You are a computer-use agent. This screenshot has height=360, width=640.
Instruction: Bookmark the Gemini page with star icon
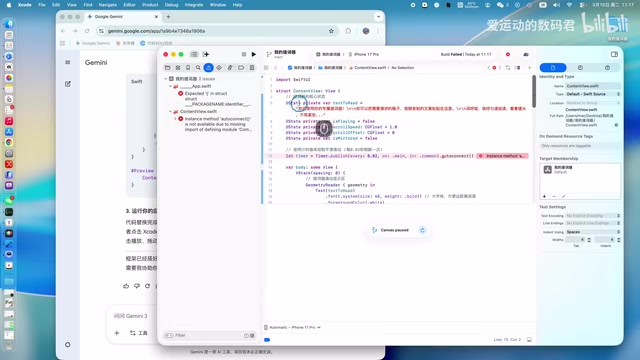click(331, 31)
